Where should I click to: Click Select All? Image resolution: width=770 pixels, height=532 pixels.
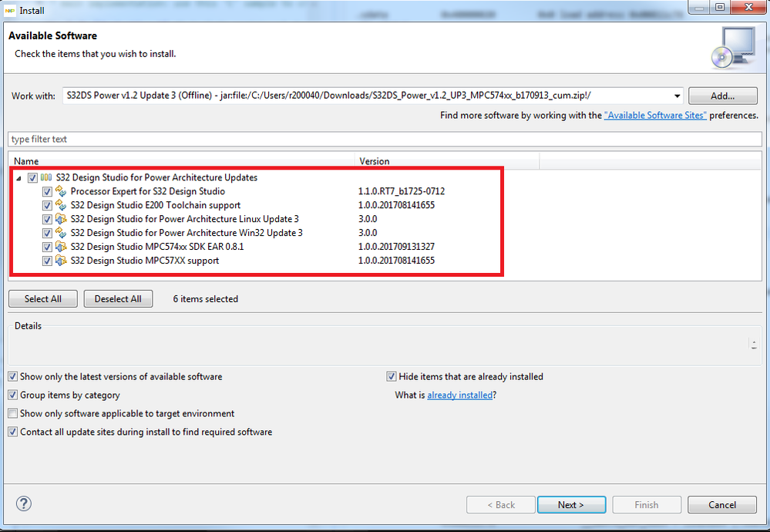pos(42,298)
